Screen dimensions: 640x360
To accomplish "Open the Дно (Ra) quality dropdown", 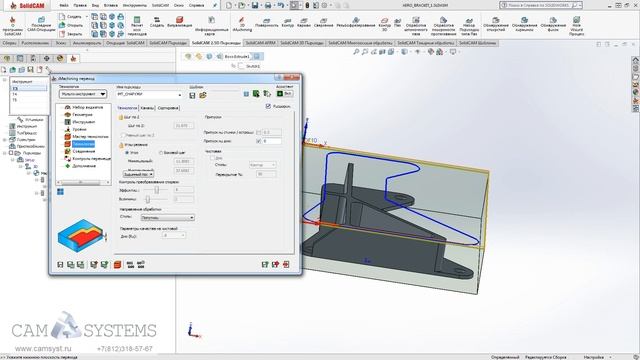I will [173, 236].
